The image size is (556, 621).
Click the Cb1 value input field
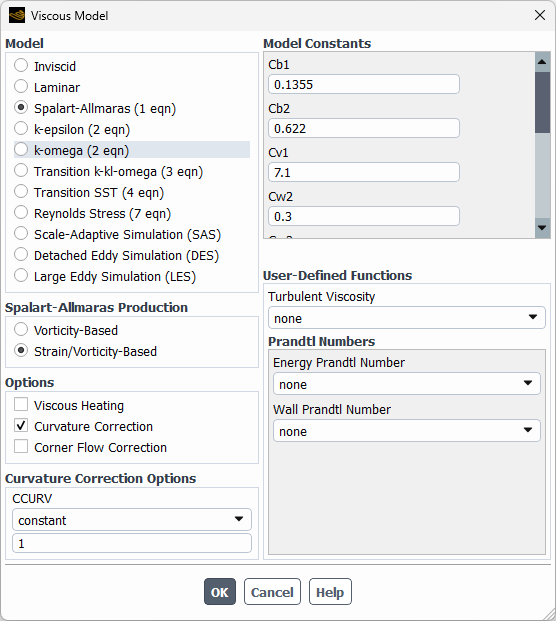click(364, 84)
